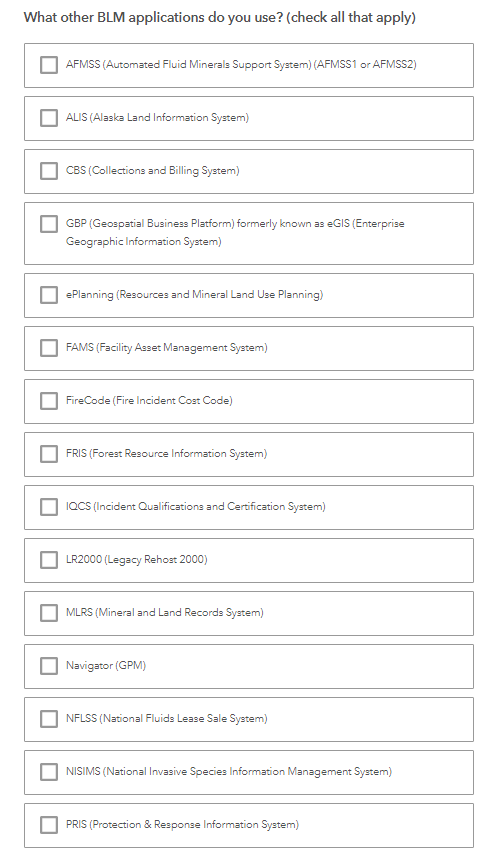Check PRIS Protection & Response Information System

tap(48, 825)
